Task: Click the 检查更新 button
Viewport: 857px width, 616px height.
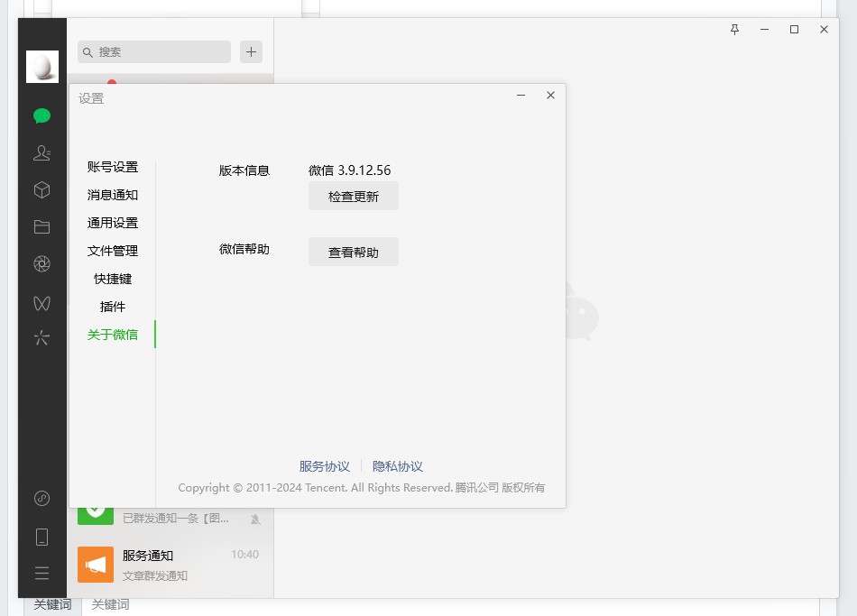Action: coord(354,197)
